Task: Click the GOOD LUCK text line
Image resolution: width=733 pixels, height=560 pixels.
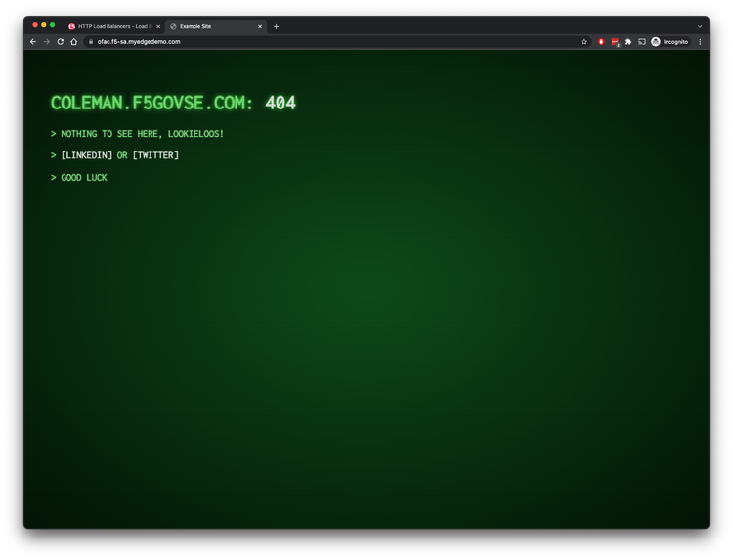Action: tap(84, 178)
